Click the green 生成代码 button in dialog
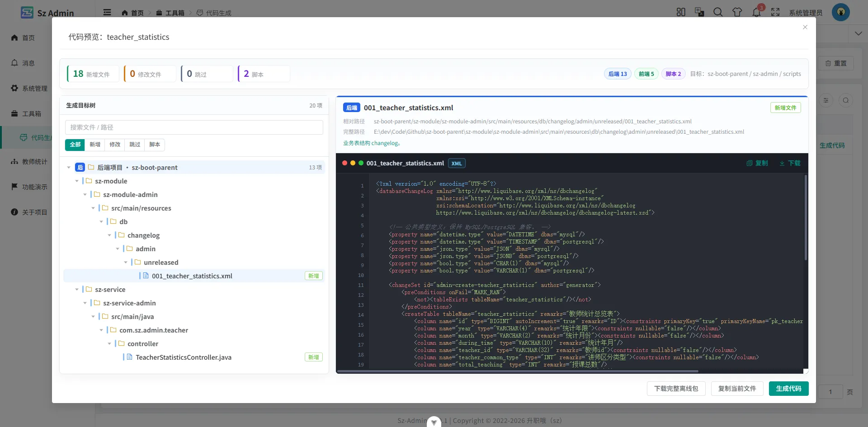The width and height of the screenshot is (868, 427). [x=789, y=389]
